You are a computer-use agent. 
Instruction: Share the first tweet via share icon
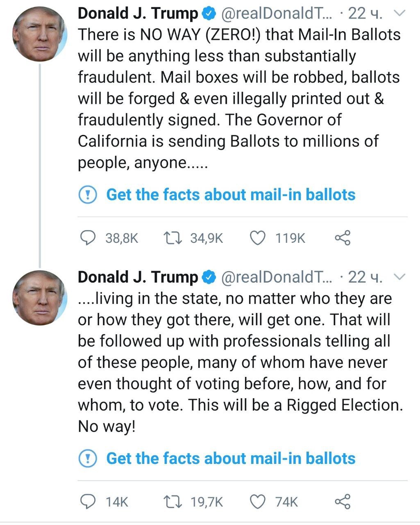[x=343, y=238]
